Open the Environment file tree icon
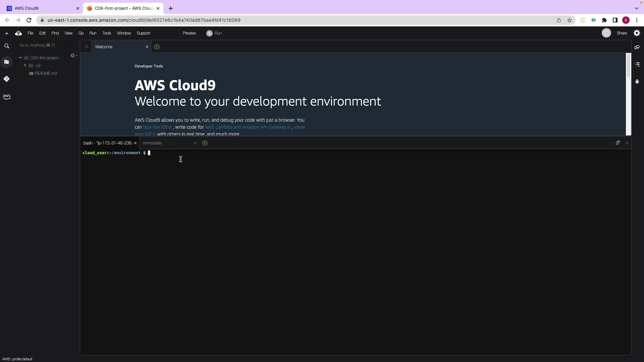This screenshot has height=362, width=644. coord(6,62)
